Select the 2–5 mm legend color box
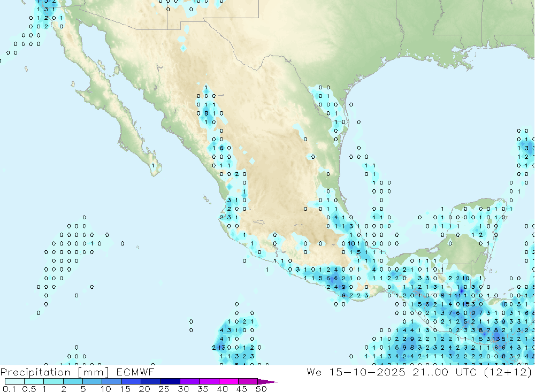The width and height of the screenshot is (535, 392). tap(73, 381)
